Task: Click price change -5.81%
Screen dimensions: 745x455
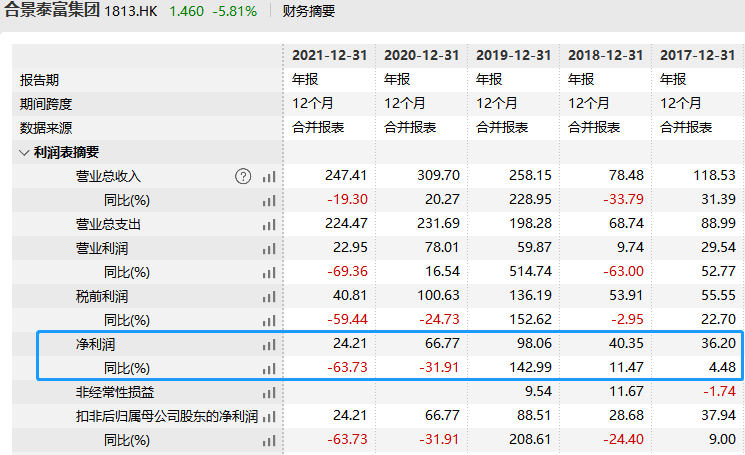Action: (235, 11)
